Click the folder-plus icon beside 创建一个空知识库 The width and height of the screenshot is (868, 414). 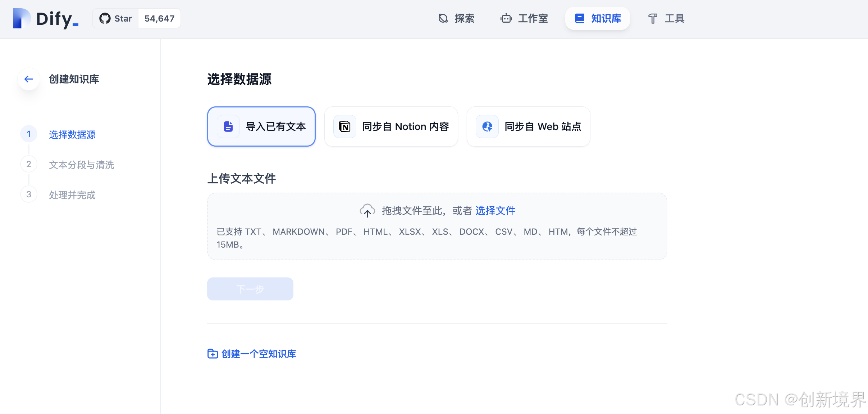tap(212, 354)
